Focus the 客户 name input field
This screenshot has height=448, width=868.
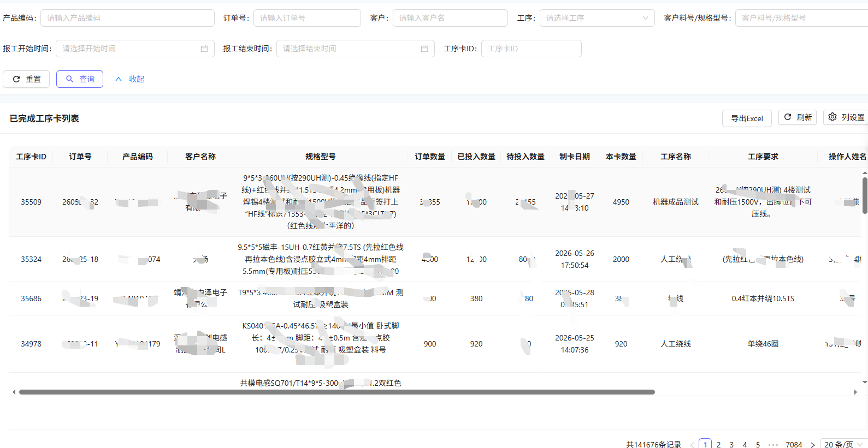[x=450, y=18]
